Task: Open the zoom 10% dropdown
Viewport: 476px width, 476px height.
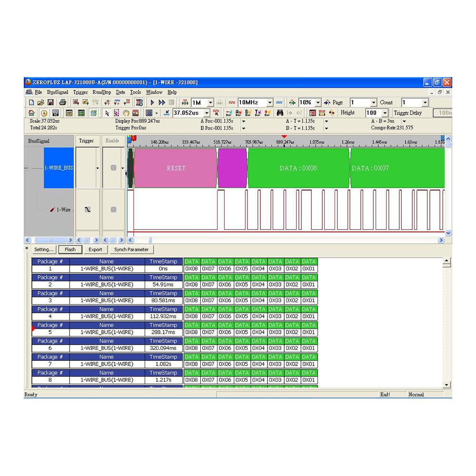Action: pos(317,102)
